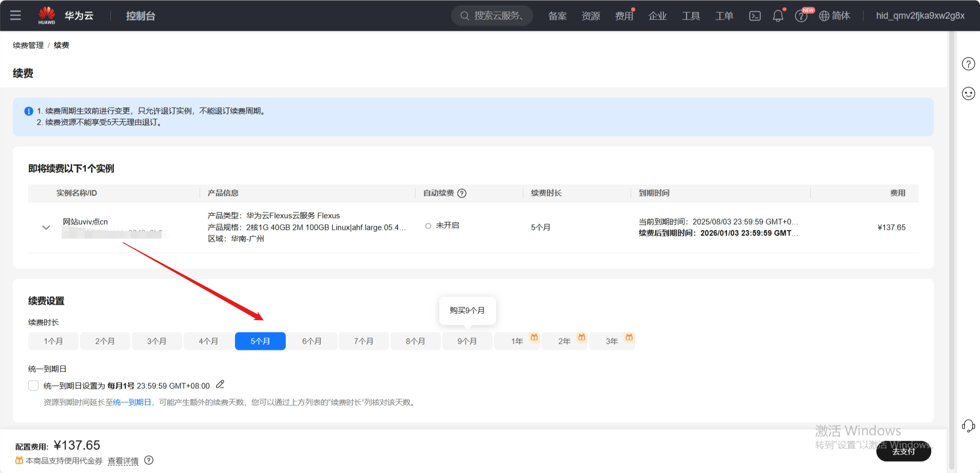The height and width of the screenshot is (473, 980).
Task: Click the edit pencil for unified expiry date
Action: (x=220, y=384)
